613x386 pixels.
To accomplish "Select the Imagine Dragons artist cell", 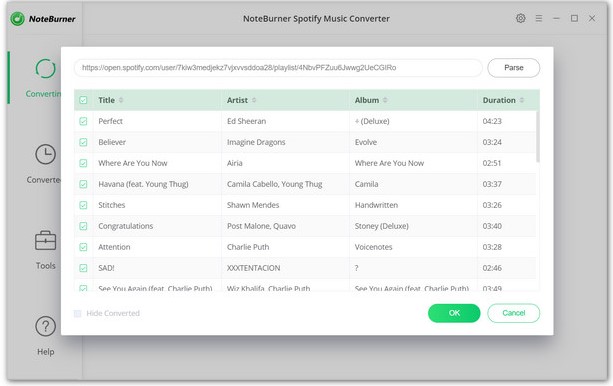I will (x=285, y=142).
